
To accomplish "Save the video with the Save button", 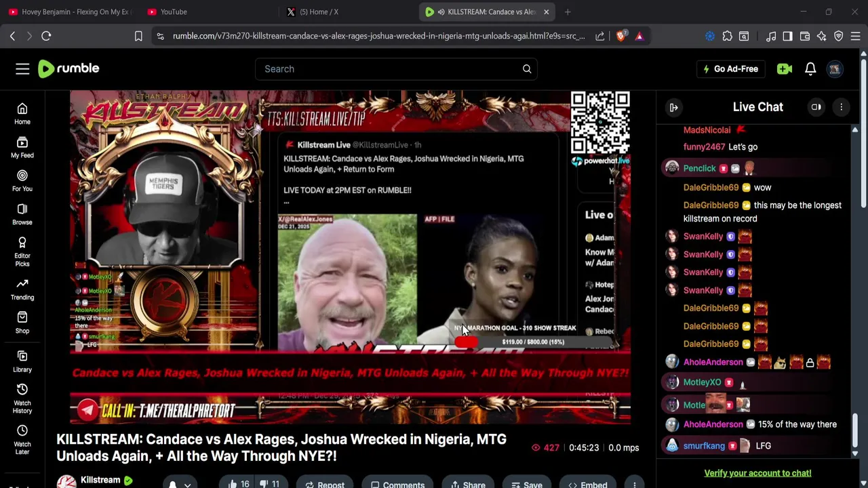I will tap(526, 485).
